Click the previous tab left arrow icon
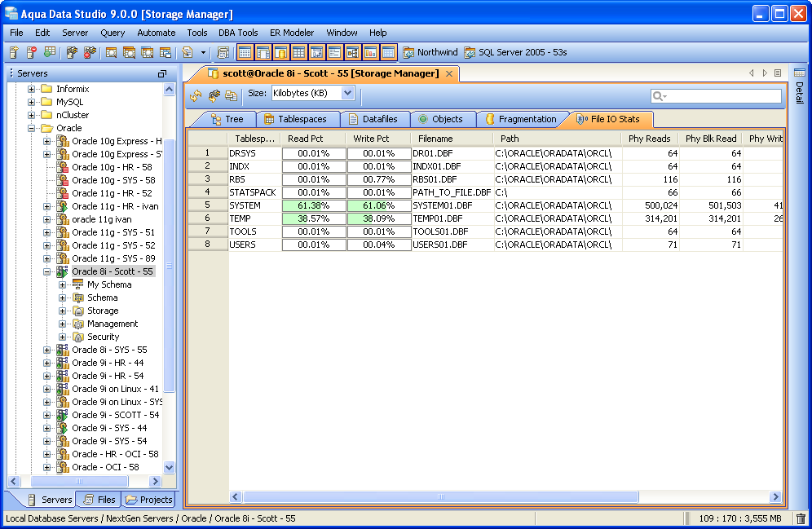The width and height of the screenshot is (812, 529). point(752,73)
